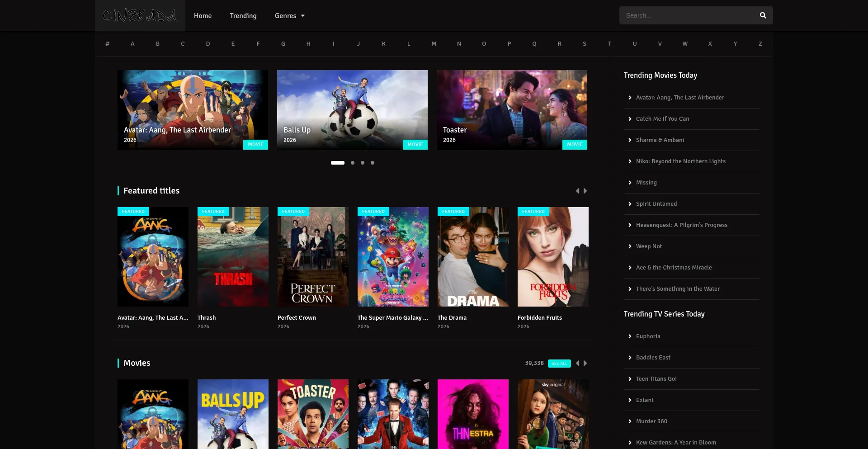Viewport: 868px width, 449px height.
Task: Open trending series Baddies East
Action: pos(653,358)
